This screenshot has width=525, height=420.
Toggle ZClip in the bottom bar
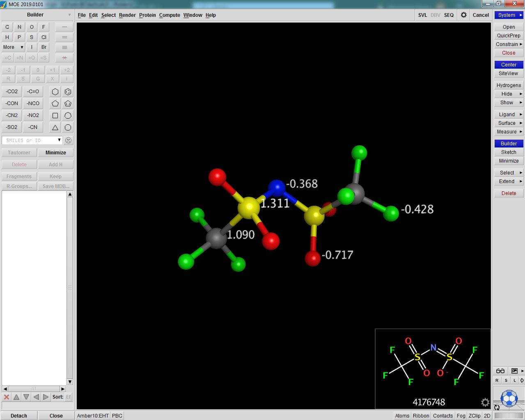pyautogui.click(x=475, y=415)
